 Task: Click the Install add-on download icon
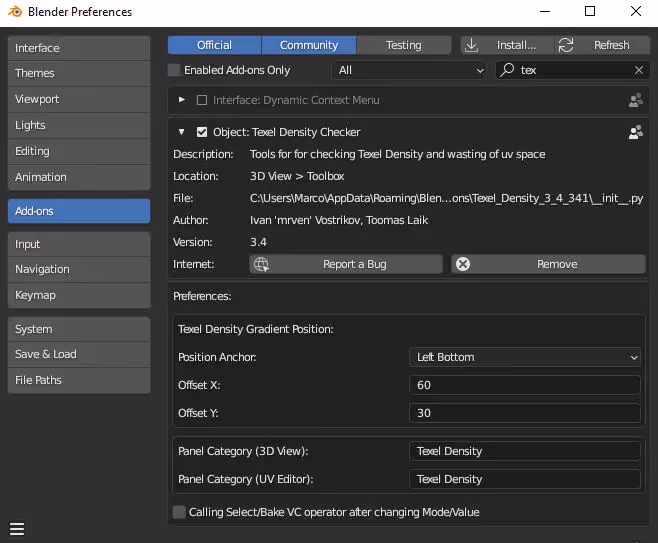pos(471,45)
